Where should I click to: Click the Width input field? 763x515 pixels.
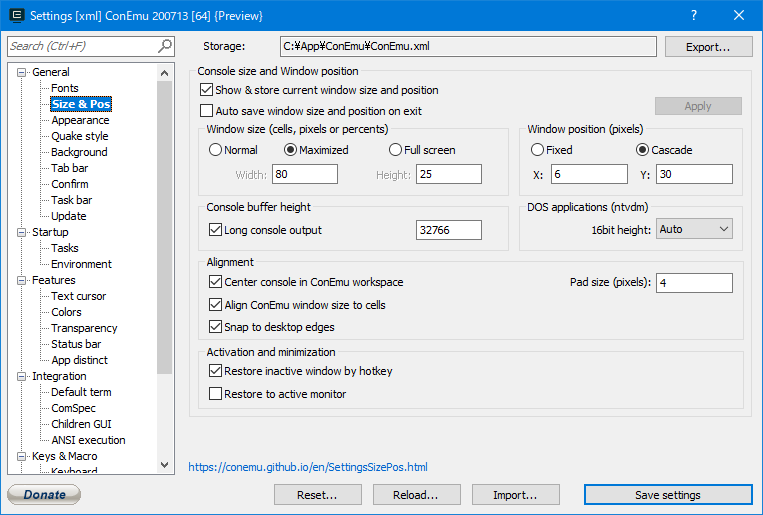[x=305, y=174]
